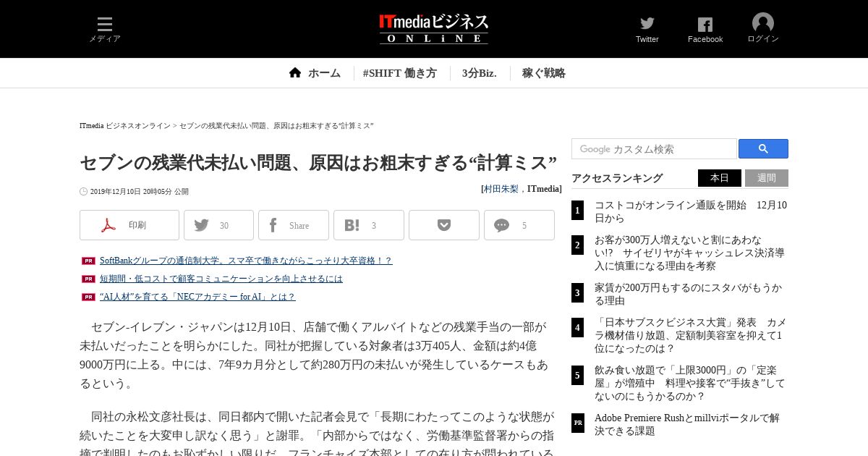
Task: Click the PR badge beside SoftBankグループ link
Action: pos(88,261)
